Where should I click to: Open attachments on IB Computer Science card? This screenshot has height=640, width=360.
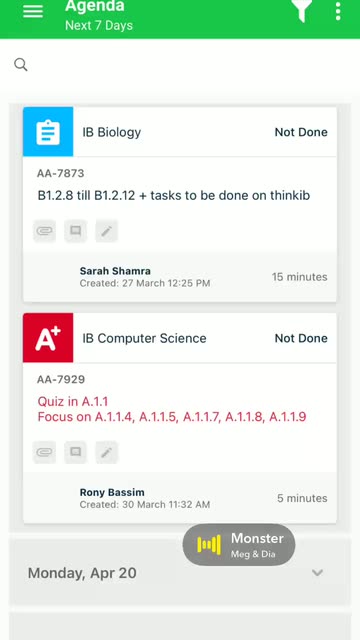pos(44,452)
